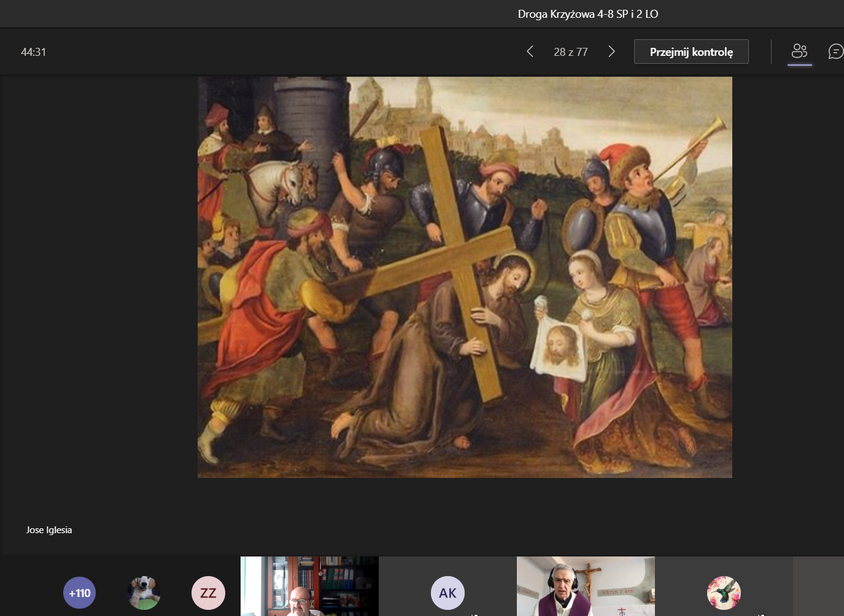
Task: Click the meeting title Droga Krzyżowa 4-8 SP i 2 LO
Action: (588, 14)
